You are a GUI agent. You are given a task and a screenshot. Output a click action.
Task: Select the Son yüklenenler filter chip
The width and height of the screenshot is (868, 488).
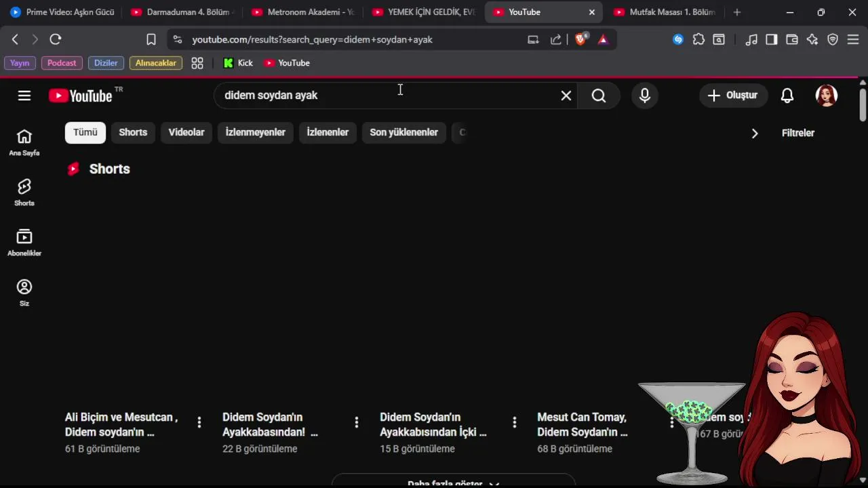(x=404, y=132)
